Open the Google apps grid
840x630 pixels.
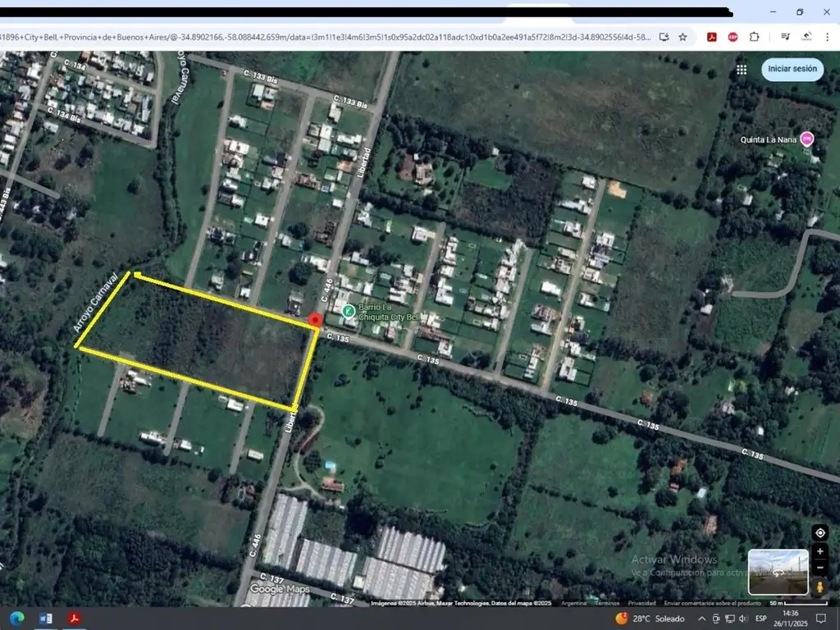point(742,70)
